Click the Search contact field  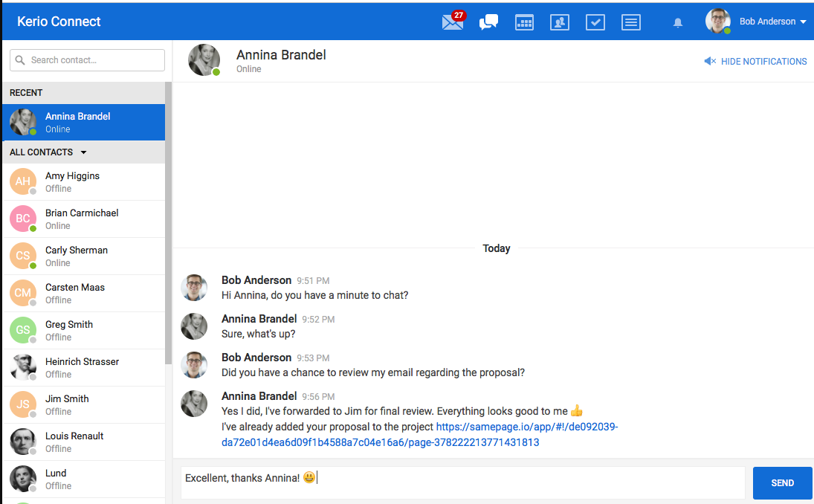tap(87, 60)
